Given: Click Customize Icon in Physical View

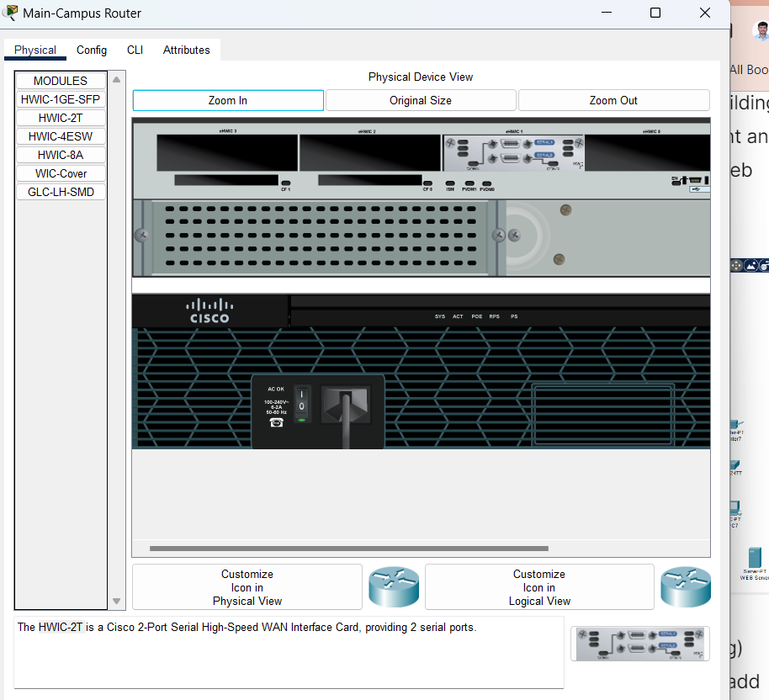Looking at the screenshot, I should pyautogui.click(x=247, y=587).
